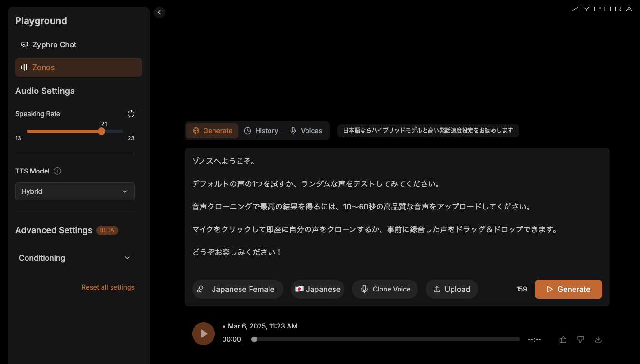Click inside the Japanese text input area
This screenshot has height=364, width=640.
397,207
